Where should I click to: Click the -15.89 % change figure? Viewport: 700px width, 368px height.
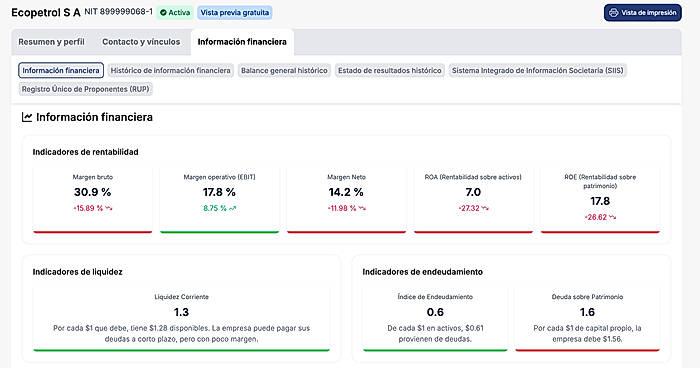click(x=88, y=208)
